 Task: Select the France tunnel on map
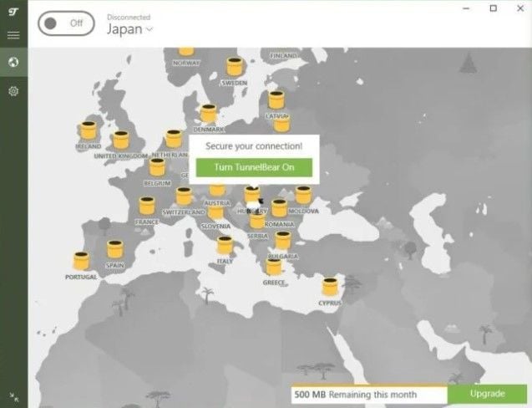tap(147, 206)
